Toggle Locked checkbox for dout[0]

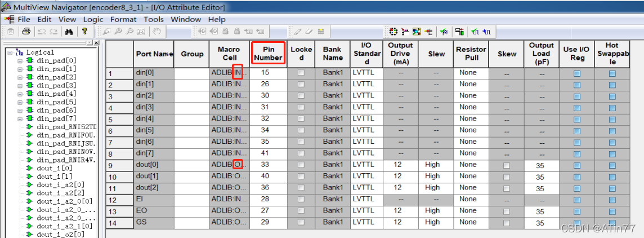[x=301, y=165]
